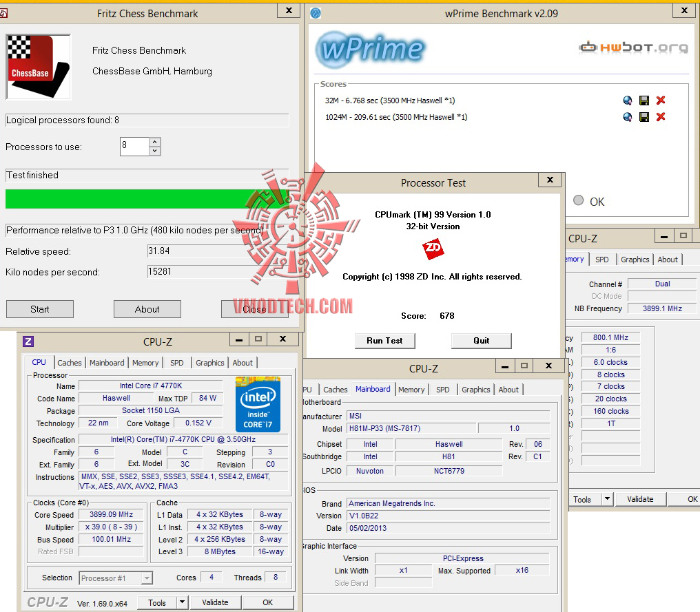Click Tools button in CPU-Z CPU window
Viewport: 700px width, 612px height.
click(x=156, y=602)
